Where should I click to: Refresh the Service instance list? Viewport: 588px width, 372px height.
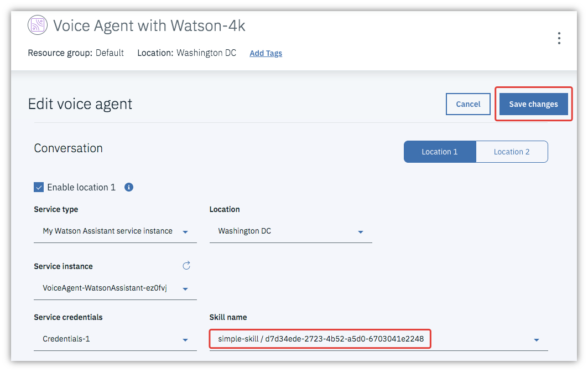[186, 266]
